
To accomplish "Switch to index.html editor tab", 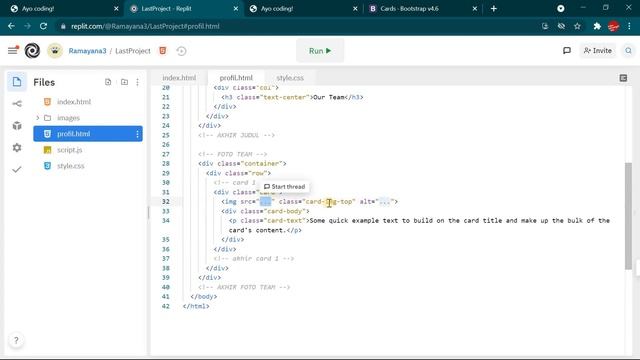I will coord(179,78).
